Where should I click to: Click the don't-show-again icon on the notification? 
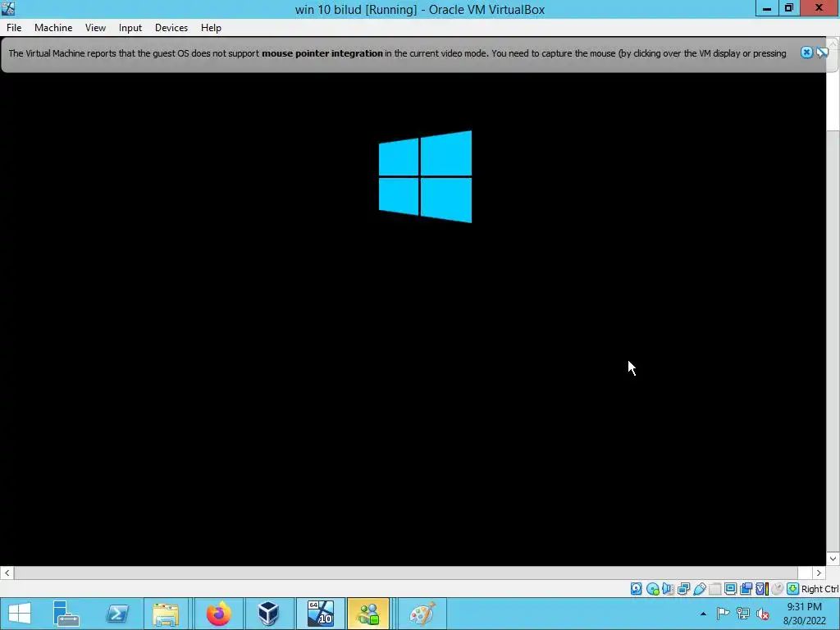(822, 52)
